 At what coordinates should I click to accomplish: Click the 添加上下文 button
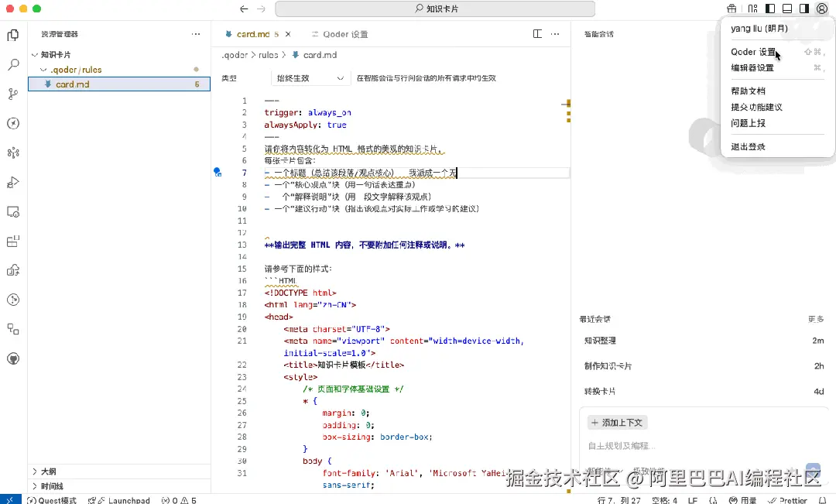point(617,423)
